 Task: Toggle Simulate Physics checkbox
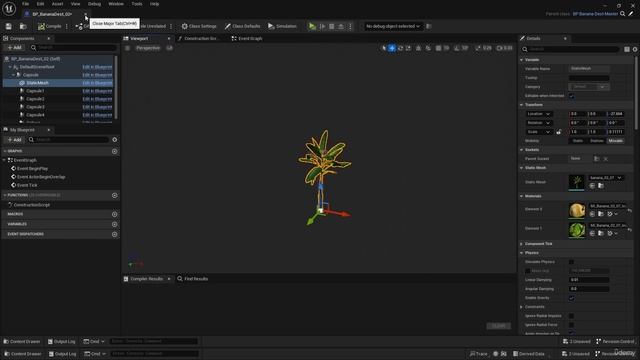pyautogui.click(x=571, y=262)
